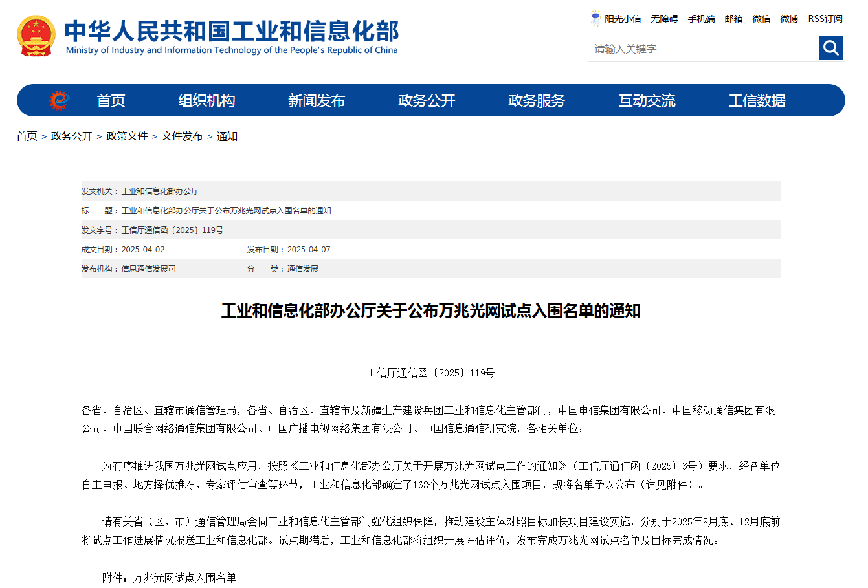This screenshot has width=868, height=588.
Task: Click the magnifier search button
Action: pyautogui.click(x=830, y=48)
